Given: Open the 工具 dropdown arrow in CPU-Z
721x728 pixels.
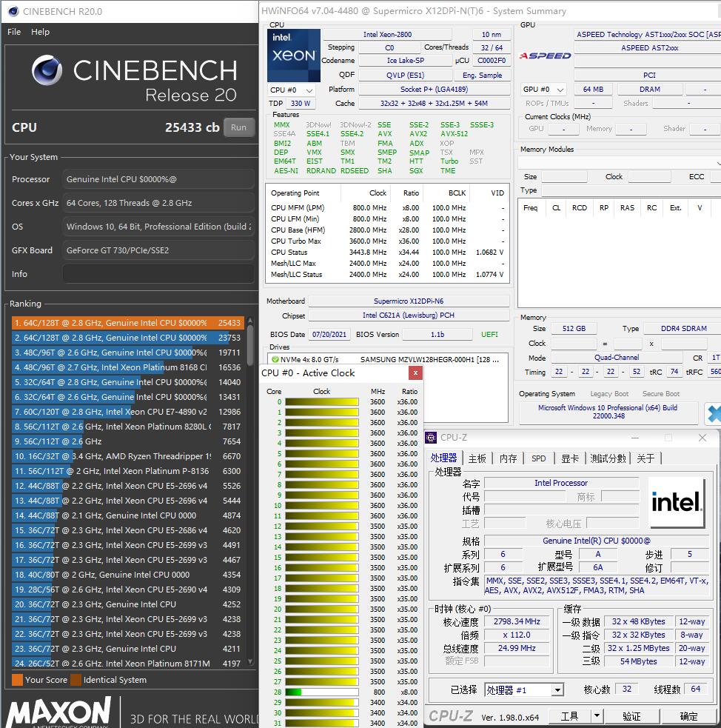Looking at the screenshot, I should (x=597, y=715).
